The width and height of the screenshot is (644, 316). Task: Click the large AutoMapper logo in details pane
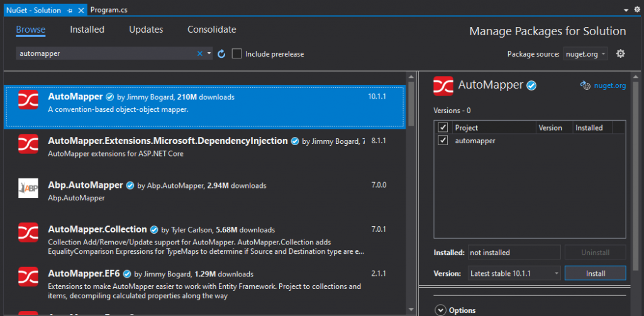pos(443,86)
